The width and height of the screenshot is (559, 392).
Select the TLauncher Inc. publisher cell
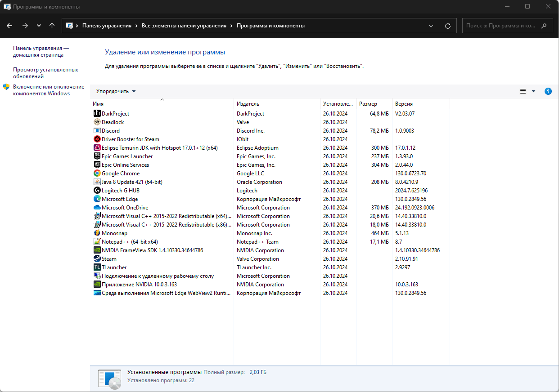(x=254, y=267)
